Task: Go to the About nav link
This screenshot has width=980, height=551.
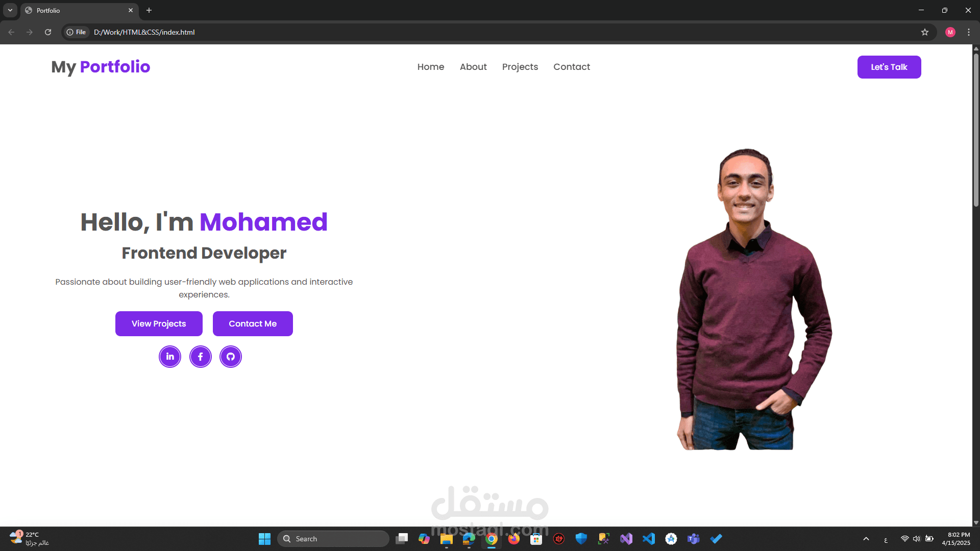Action: coord(473,67)
